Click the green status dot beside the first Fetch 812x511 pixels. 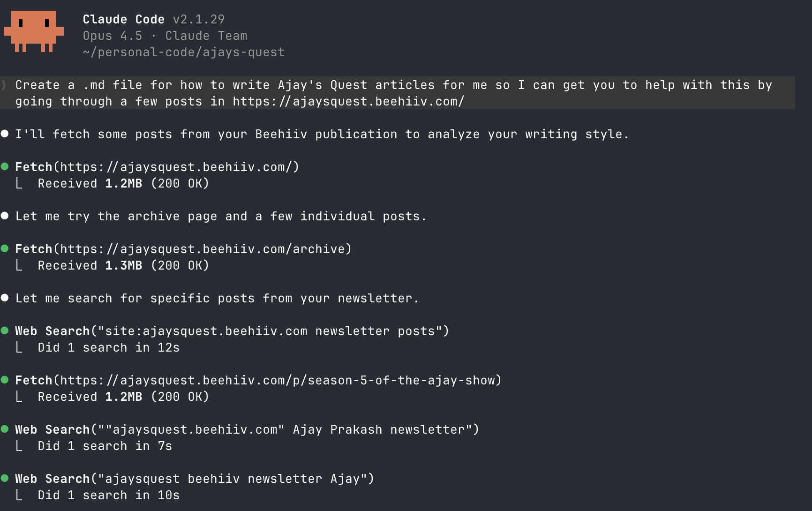tap(5, 167)
